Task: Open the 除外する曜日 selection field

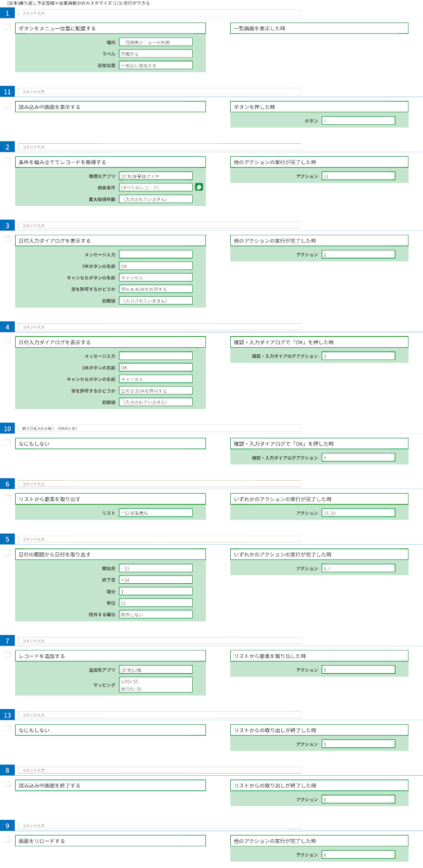Action: [156, 615]
